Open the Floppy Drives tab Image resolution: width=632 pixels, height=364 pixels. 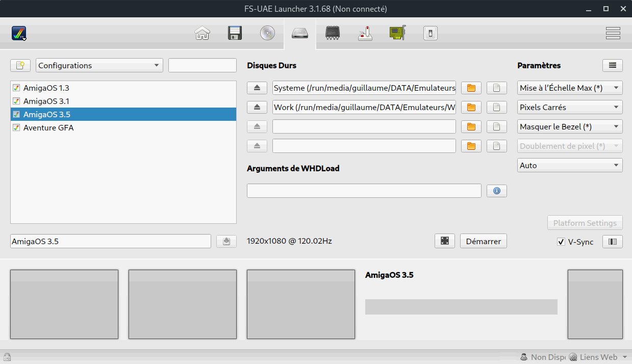[x=235, y=34]
